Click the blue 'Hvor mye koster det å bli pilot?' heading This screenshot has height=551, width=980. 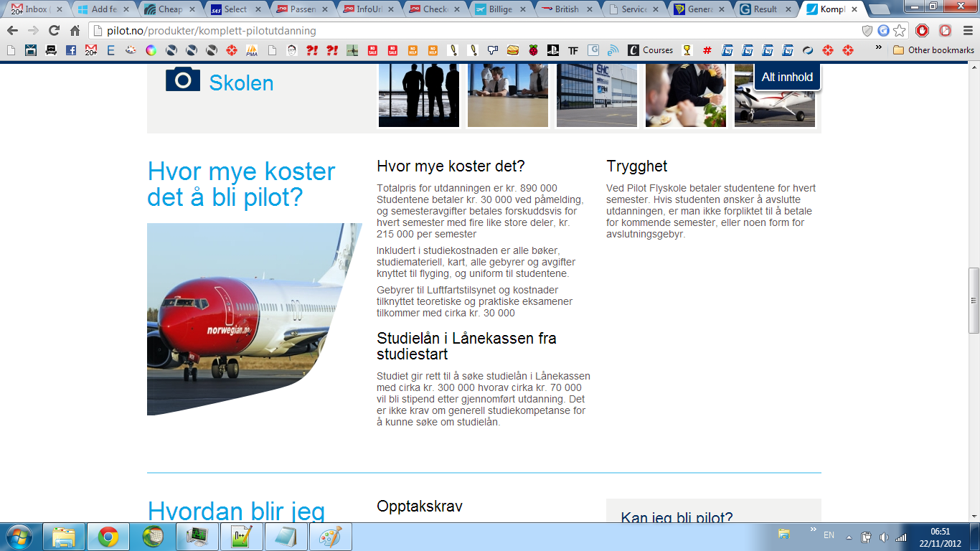click(241, 184)
